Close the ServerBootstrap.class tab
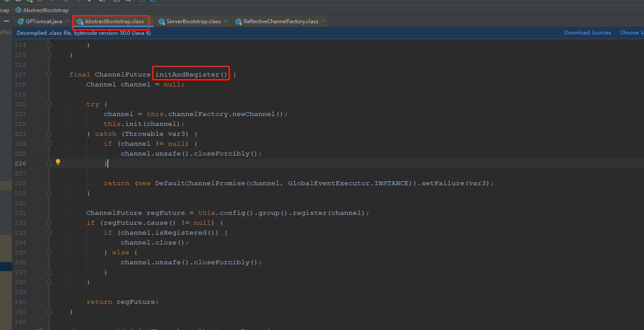The height and width of the screenshot is (330, 644). pos(226,21)
